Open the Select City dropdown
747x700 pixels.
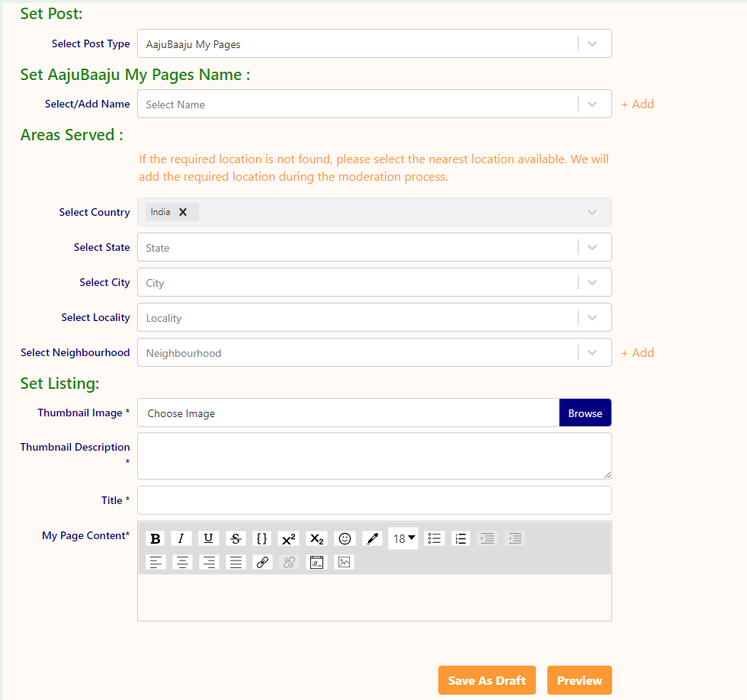pyautogui.click(x=592, y=282)
